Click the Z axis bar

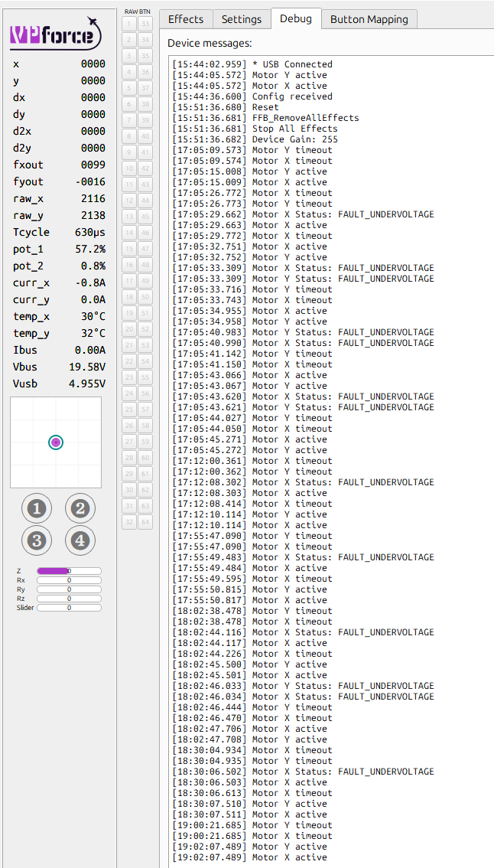point(69,571)
